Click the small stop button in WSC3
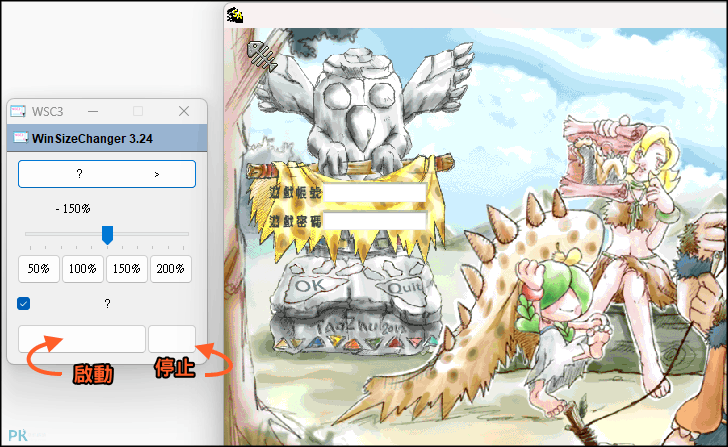Screen dimensions: 728x447 click(x=172, y=339)
